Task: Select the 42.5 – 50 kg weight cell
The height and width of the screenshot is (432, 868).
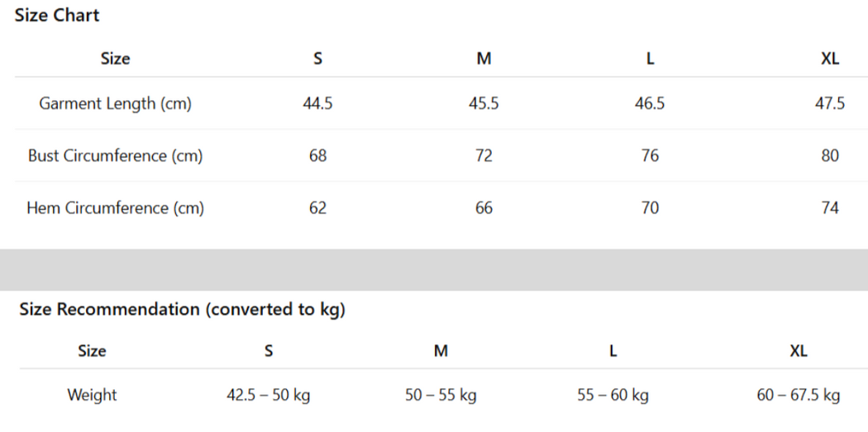Action: point(269,395)
